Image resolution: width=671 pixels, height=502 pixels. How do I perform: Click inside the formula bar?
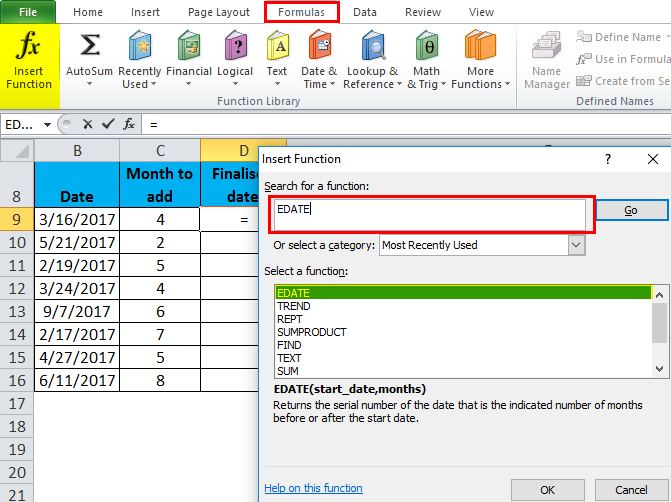pos(407,125)
